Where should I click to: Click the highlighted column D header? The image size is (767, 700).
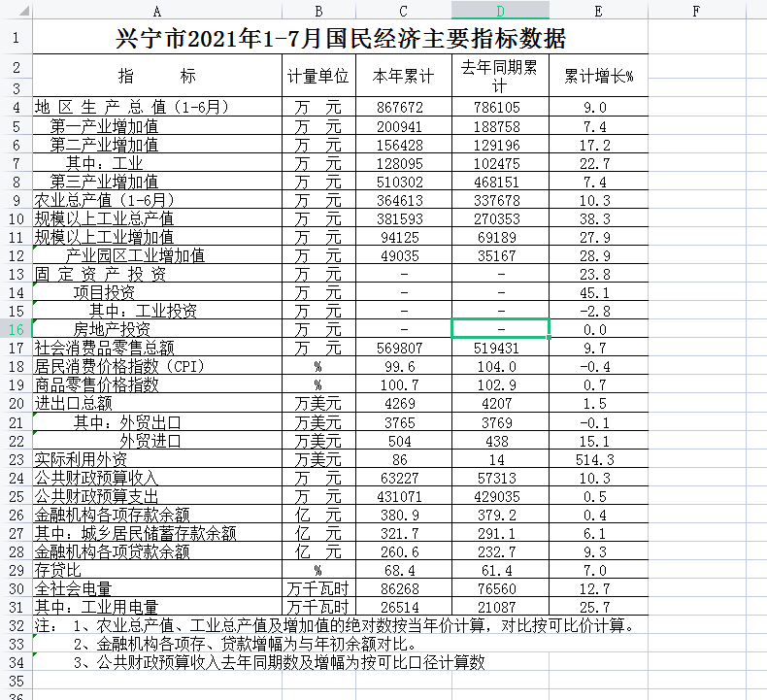[x=500, y=10]
